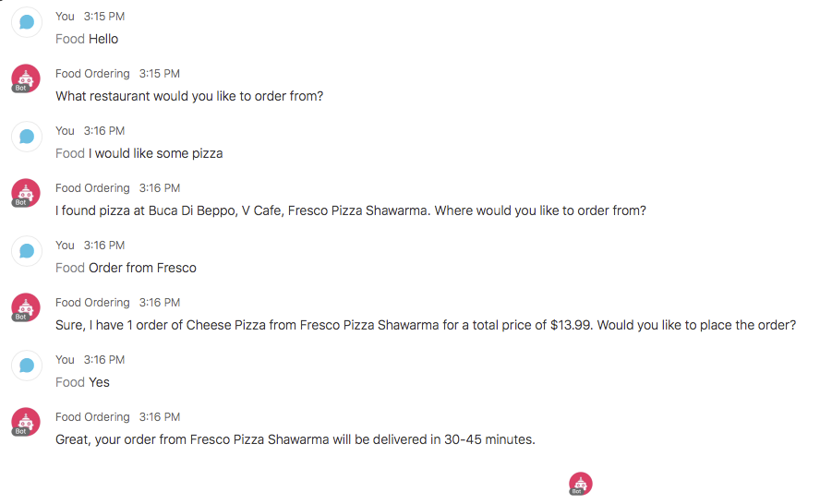Select the message listing Buca Di Beppo and V Cafe

pyautogui.click(x=351, y=210)
